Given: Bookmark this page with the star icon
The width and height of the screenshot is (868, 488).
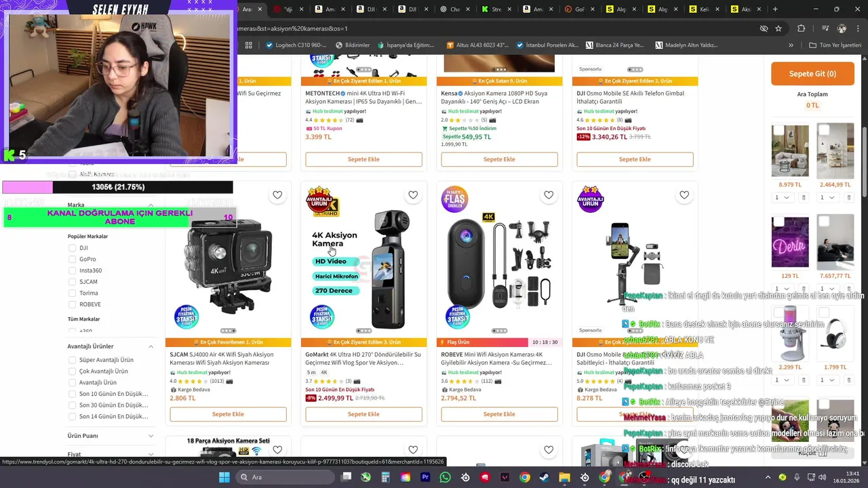Looking at the screenshot, I should point(778,28).
